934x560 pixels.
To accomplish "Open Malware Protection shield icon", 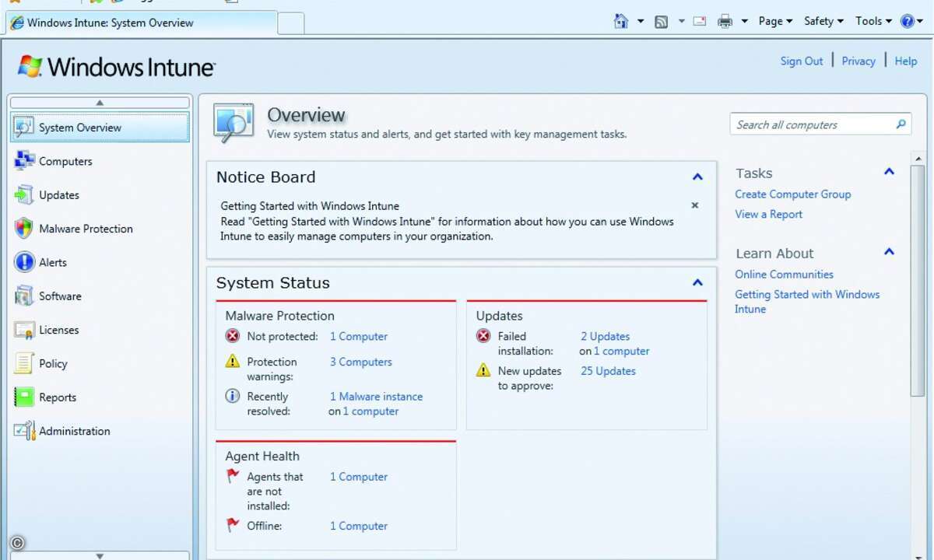I will pos(25,229).
